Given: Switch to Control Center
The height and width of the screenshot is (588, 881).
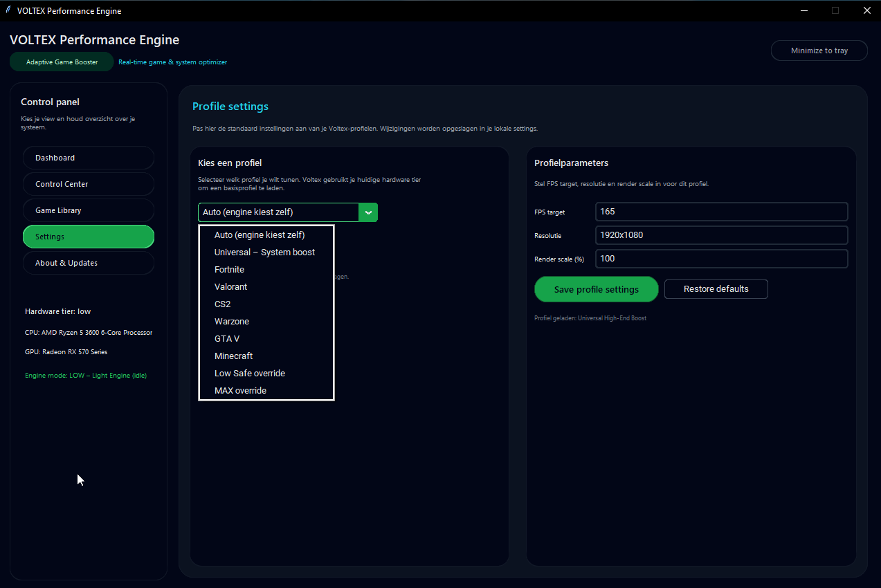Looking at the screenshot, I should pos(89,184).
